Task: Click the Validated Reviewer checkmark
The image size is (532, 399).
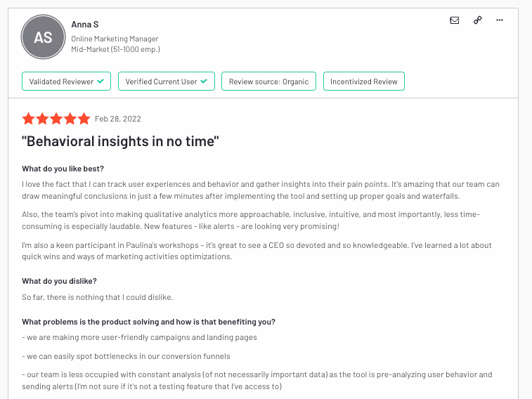Action: (x=100, y=81)
